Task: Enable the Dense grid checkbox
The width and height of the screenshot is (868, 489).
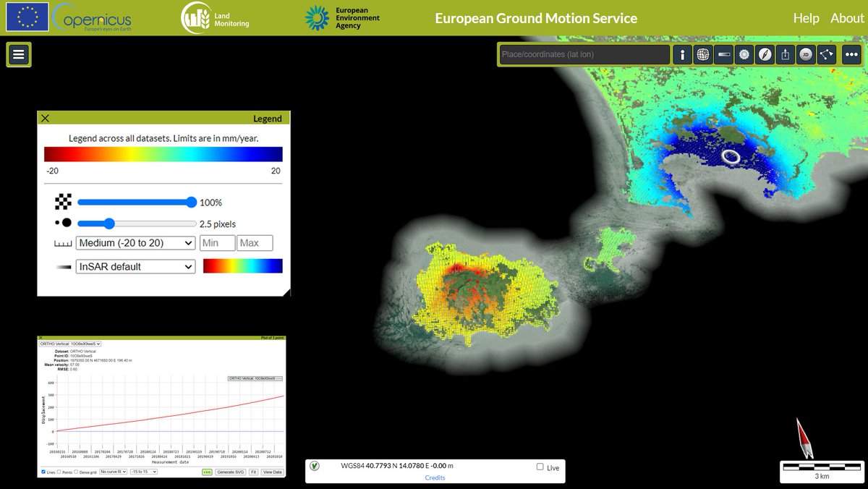Action: [x=76, y=471]
